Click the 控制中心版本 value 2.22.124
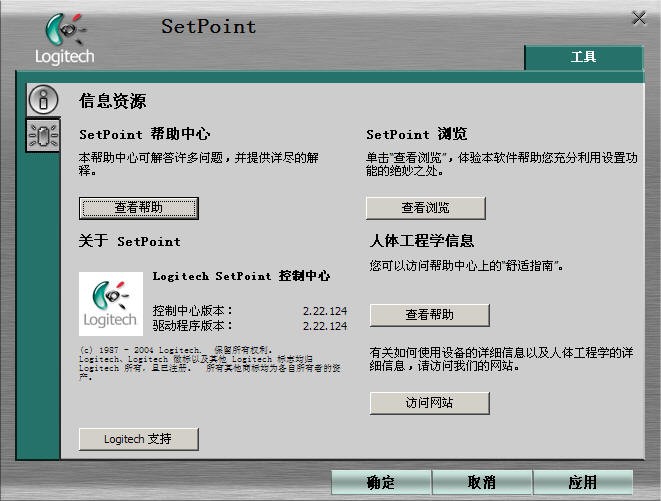This screenshot has height=501, width=661. coord(325,311)
